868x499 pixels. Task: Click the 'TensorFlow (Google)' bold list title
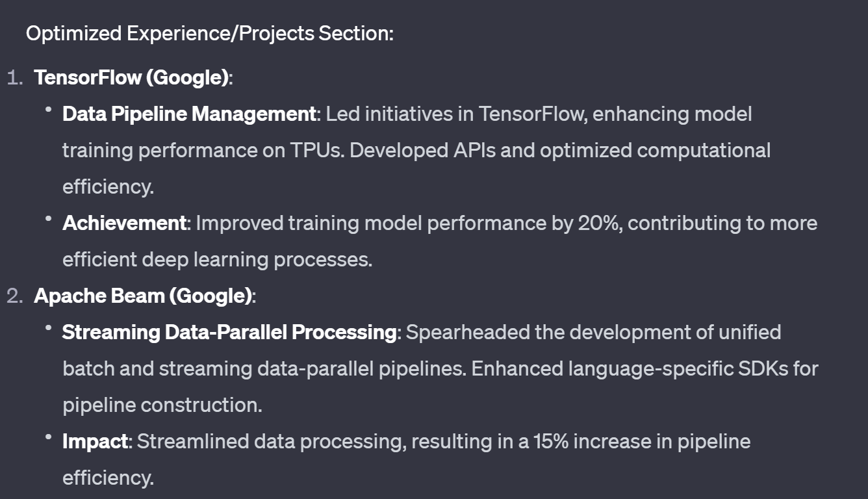click(x=132, y=77)
